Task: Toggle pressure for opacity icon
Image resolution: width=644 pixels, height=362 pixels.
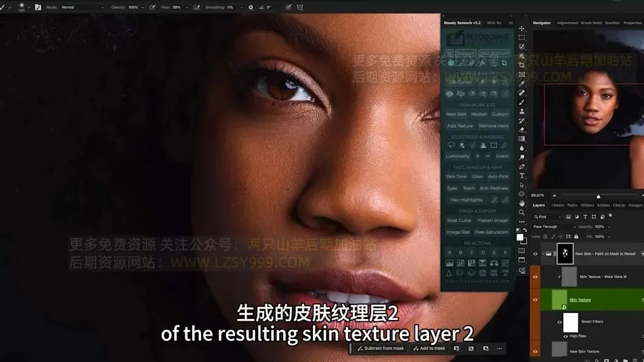Action: [152, 7]
